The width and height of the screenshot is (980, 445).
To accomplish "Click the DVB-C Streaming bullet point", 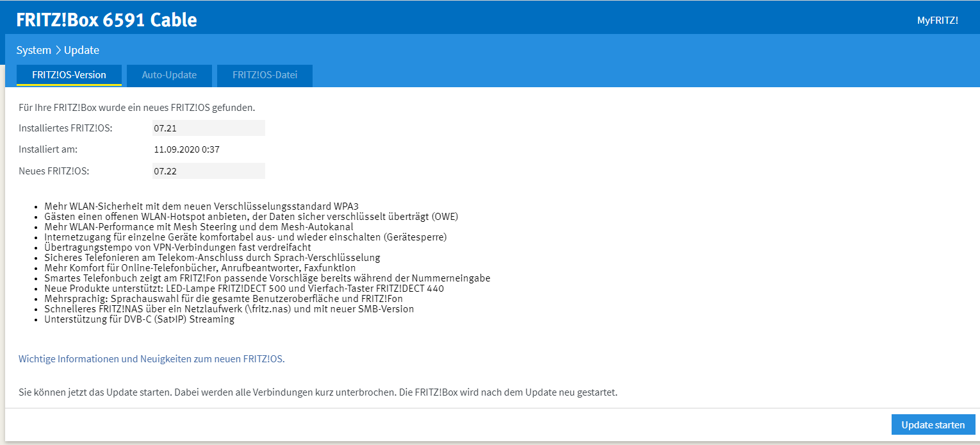I will (139, 319).
